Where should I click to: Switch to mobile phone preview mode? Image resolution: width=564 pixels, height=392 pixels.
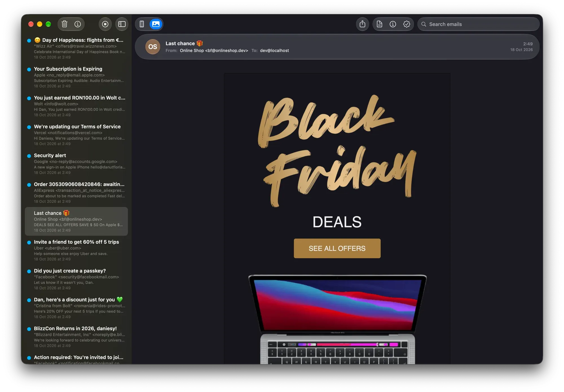coord(142,24)
